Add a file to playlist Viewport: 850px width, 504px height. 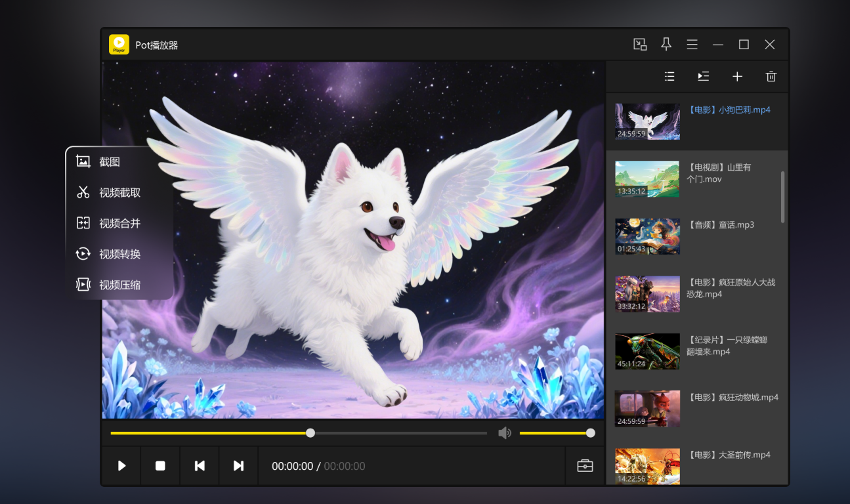point(737,77)
